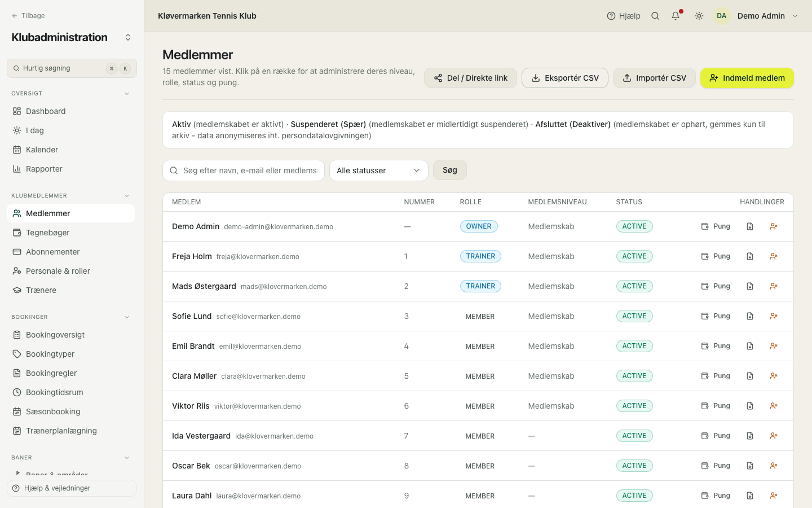The image size is (812, 508).
Task: Go back using the Tilbage arrow
Action: click(x=28, y=16)
